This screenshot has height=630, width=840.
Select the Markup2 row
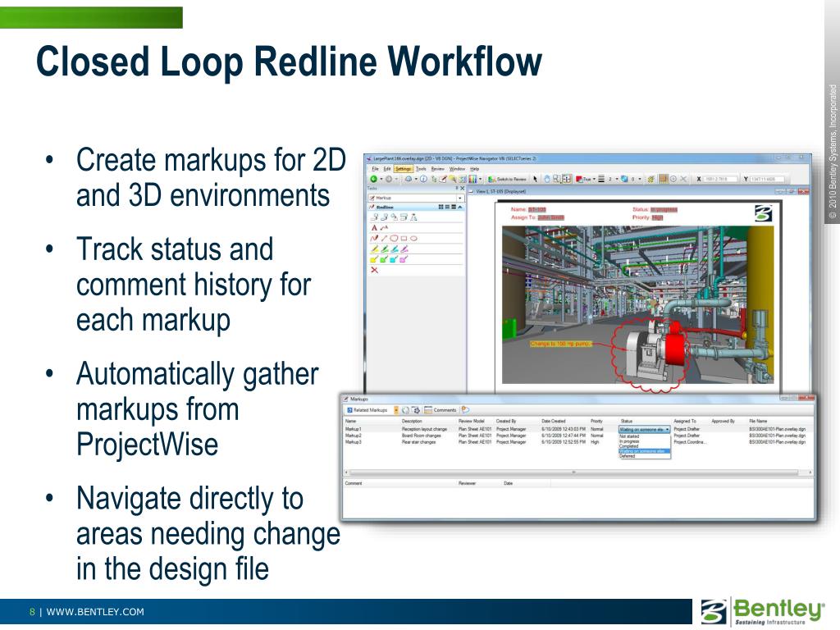click(577, 436)
